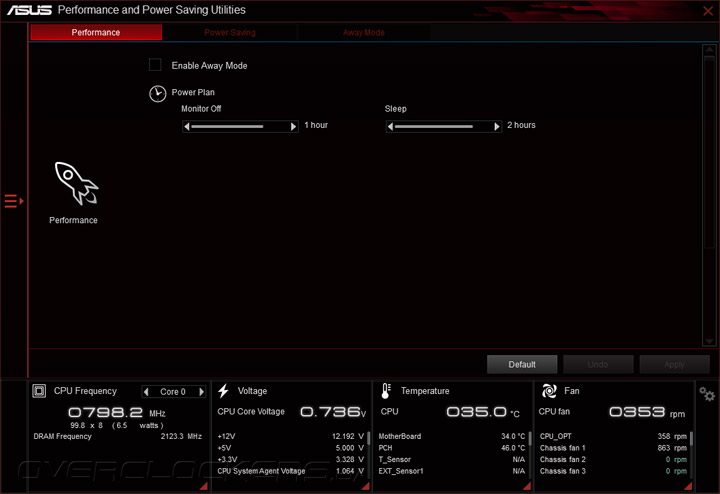Click the CPU temperature 035.0 readout

(483, 412)
